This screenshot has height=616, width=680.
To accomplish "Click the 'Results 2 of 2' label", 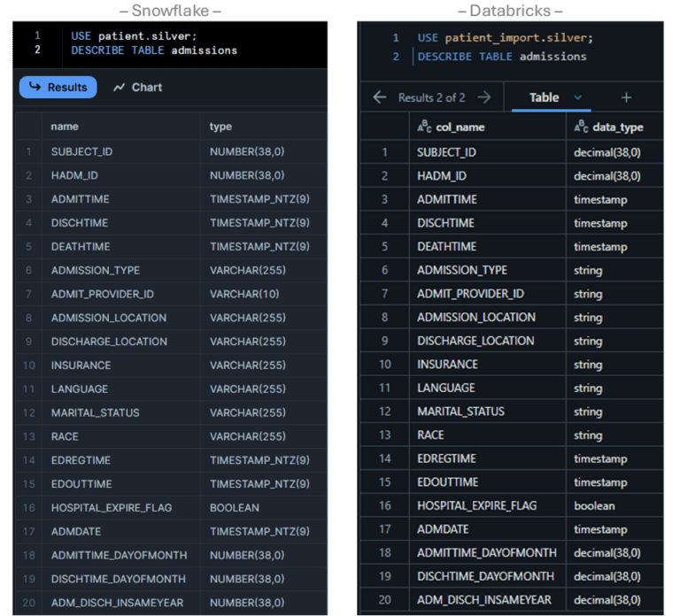I will 431,97.
